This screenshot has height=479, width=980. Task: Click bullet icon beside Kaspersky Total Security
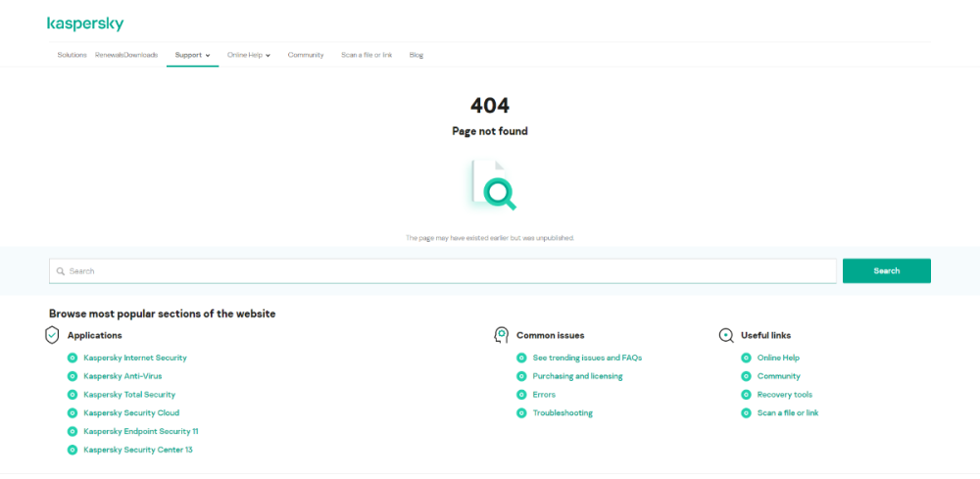coord(73,395)
